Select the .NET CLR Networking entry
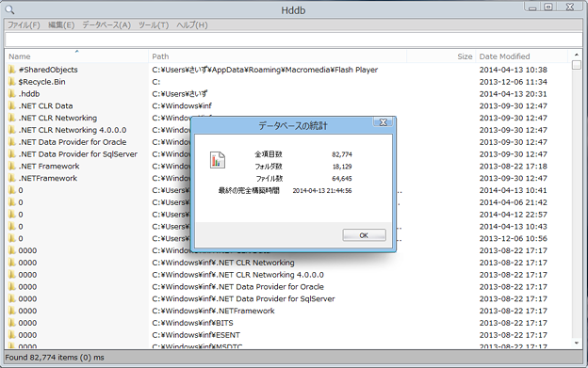This screenshot has height=368, width=588. click(x=57, y=118)
